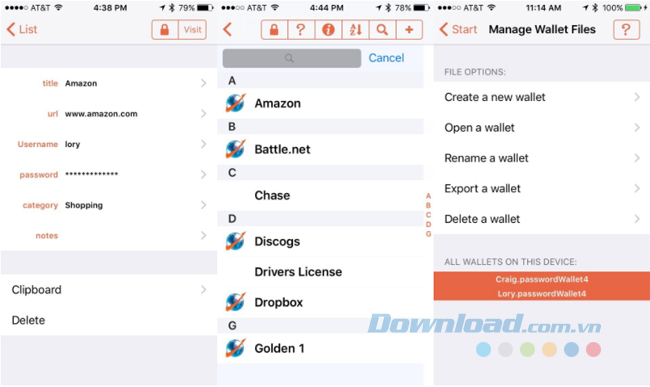Jump to letter D in index
The height and width of the screenshot is (387, 650).
[x=428, y=225]
